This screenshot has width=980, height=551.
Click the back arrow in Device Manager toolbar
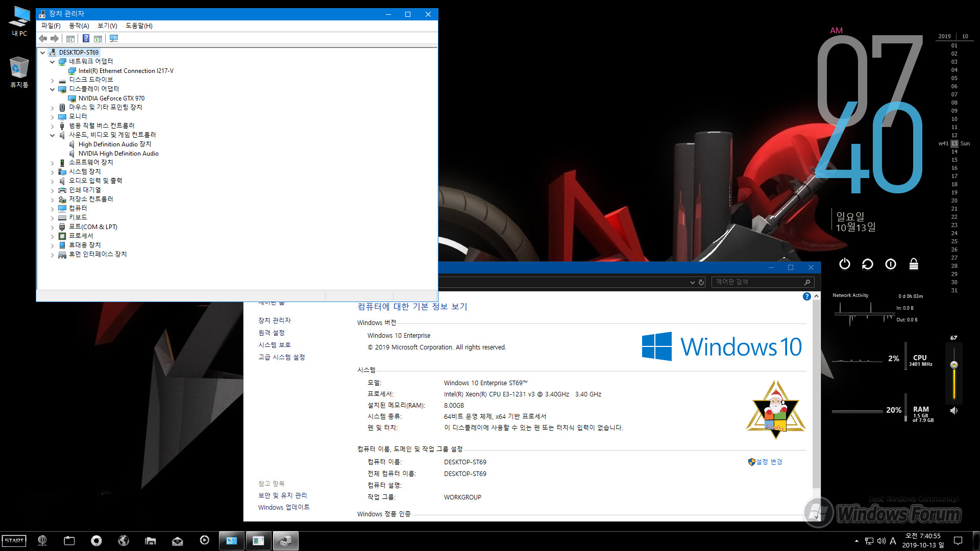point(43,39)
